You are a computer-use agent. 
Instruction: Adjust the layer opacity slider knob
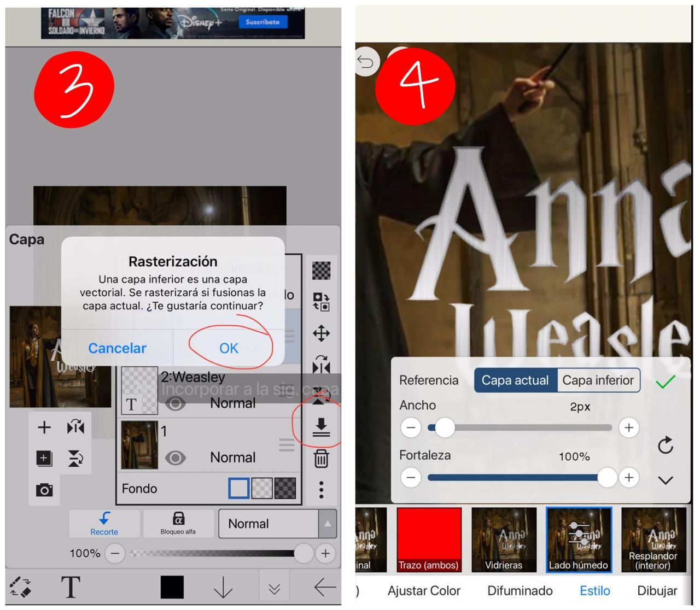point(303,553)
